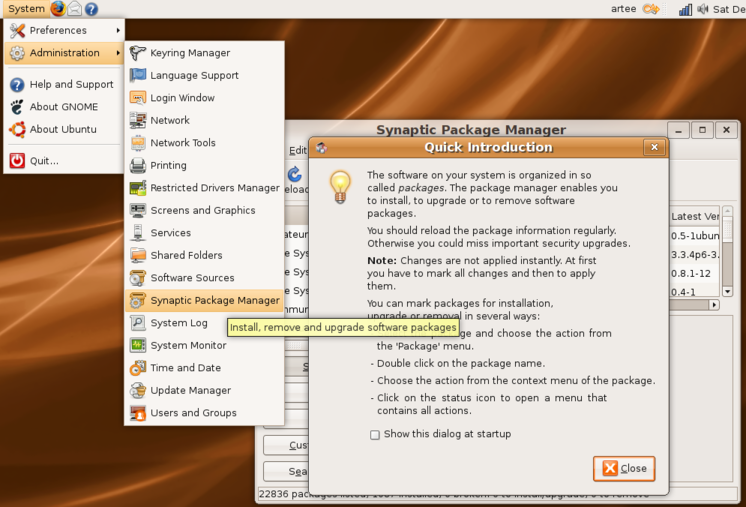The image size is (746, 507).
Task: Open Update Manager menu entry
Action: pos(205,390)
